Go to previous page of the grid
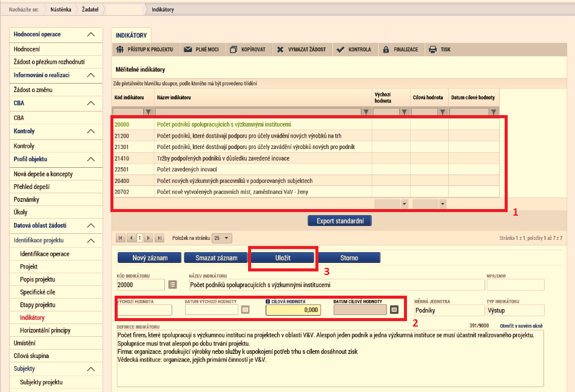This screenshot has height=392, width=575. coord(131,238)
